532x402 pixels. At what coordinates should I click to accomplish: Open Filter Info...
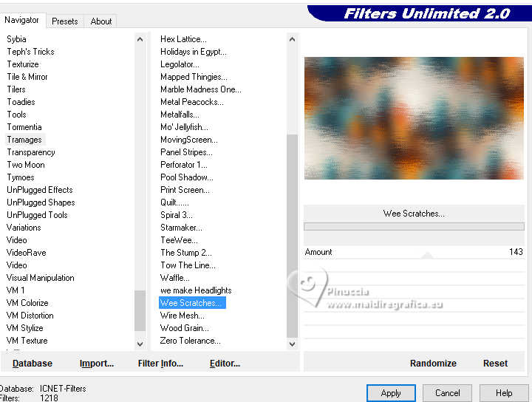click(160, 364)
